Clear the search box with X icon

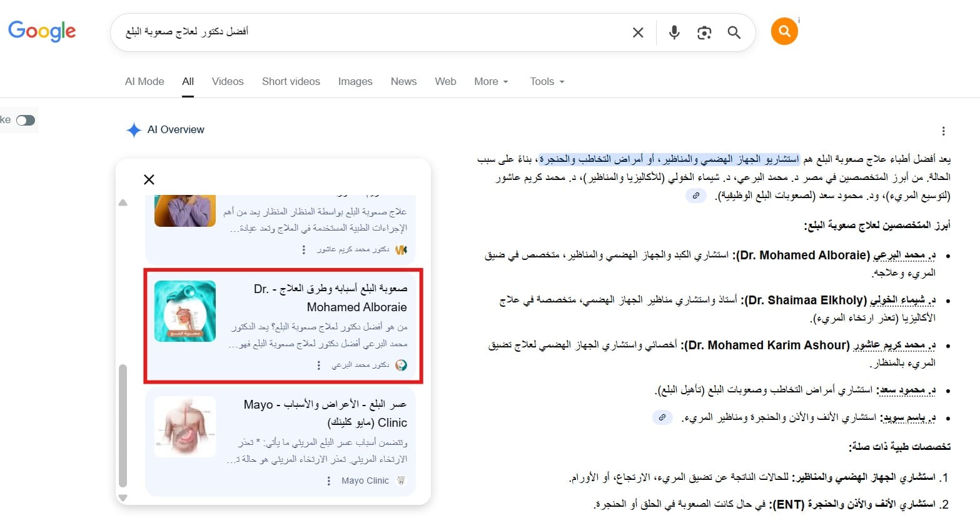[637, 32]
